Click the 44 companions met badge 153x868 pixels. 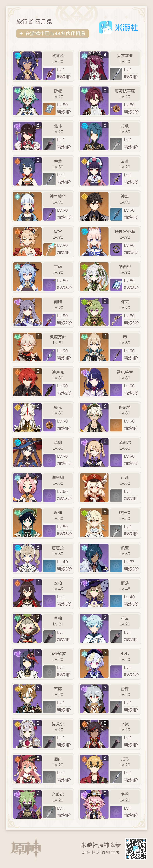(53, 33)
